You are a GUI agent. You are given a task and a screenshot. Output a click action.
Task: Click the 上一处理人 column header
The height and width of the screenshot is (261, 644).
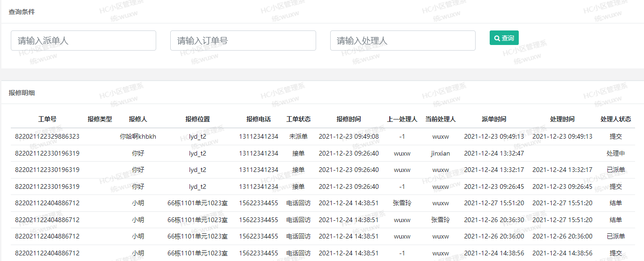click(402, 119)
